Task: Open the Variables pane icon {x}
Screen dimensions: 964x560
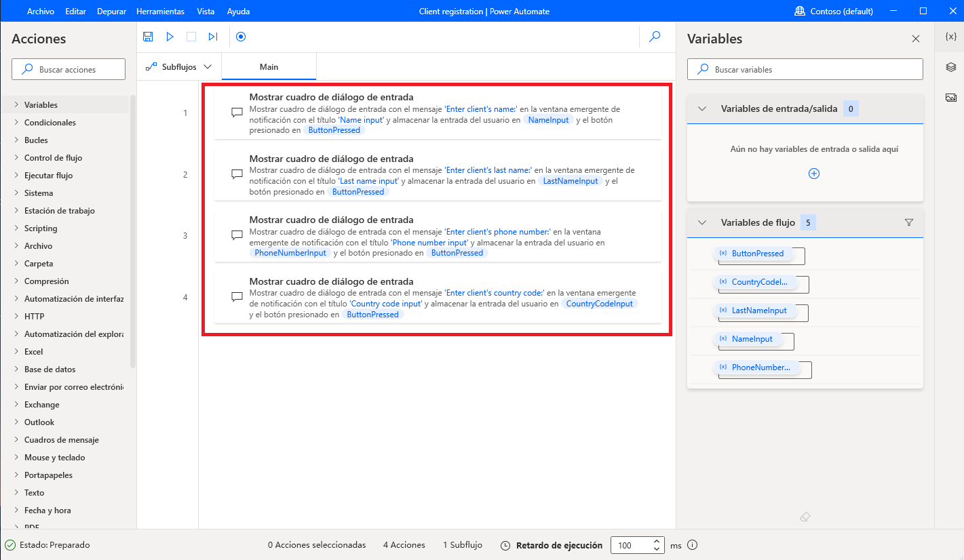Action: 950,37
